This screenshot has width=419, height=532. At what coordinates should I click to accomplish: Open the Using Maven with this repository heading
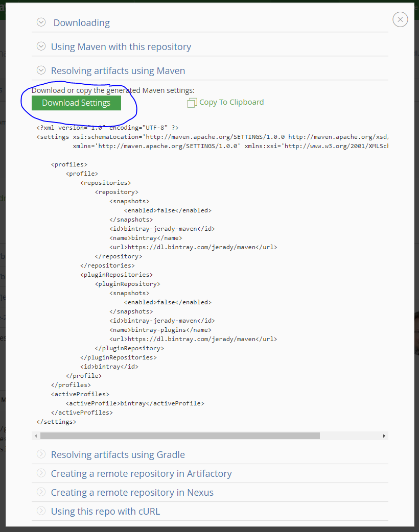tap(121, 47)
